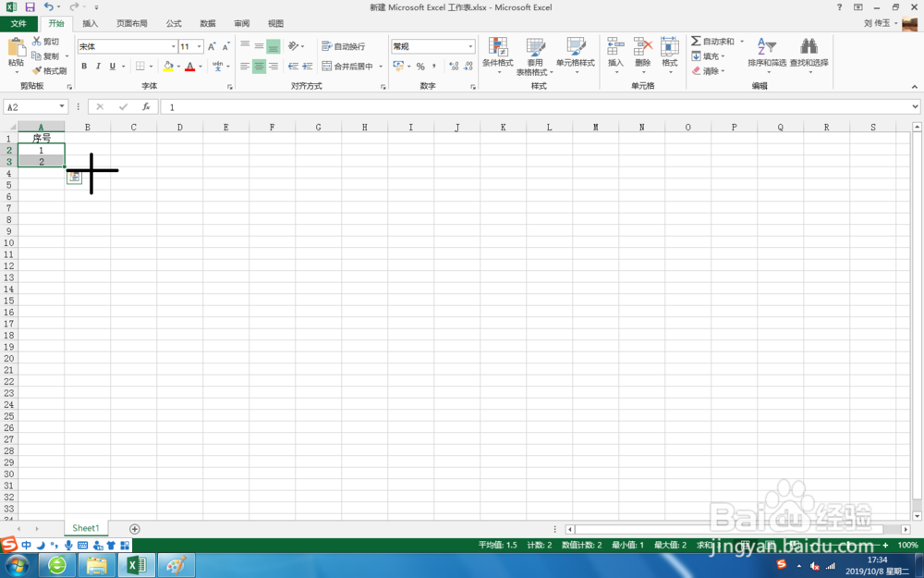Select the Sheet1 sheet tab
924x578 pixels.
[86, 528]
